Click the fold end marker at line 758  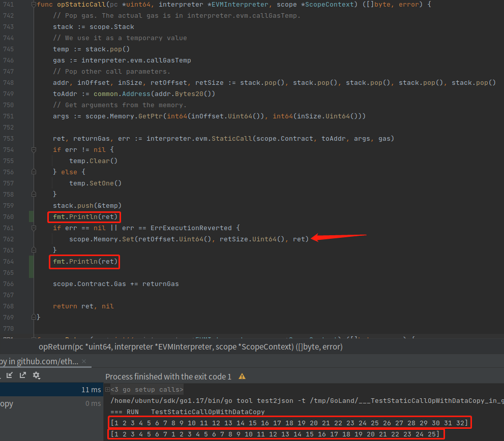click(x=34, y=194)
